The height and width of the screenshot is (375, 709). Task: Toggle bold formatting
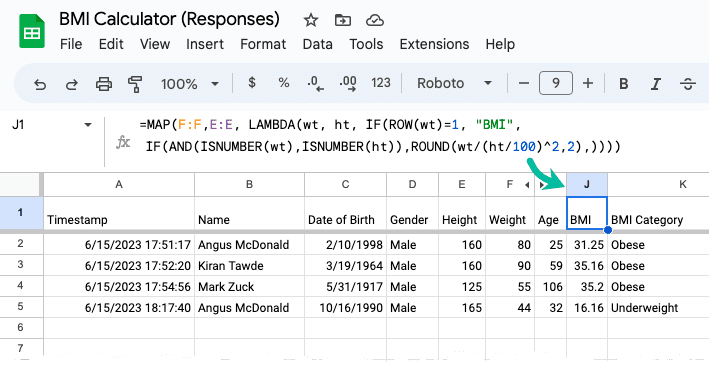624,84
